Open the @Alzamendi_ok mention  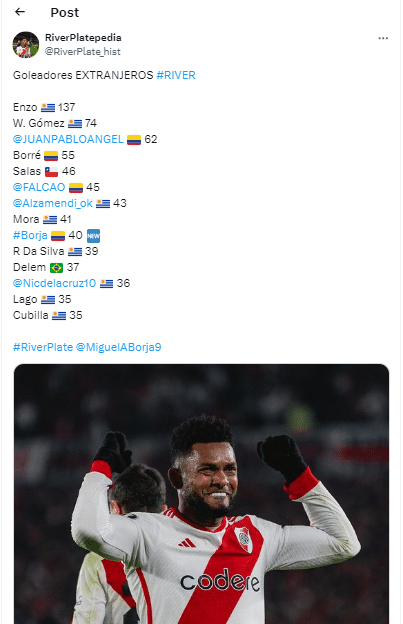click(x=53, y=203)
